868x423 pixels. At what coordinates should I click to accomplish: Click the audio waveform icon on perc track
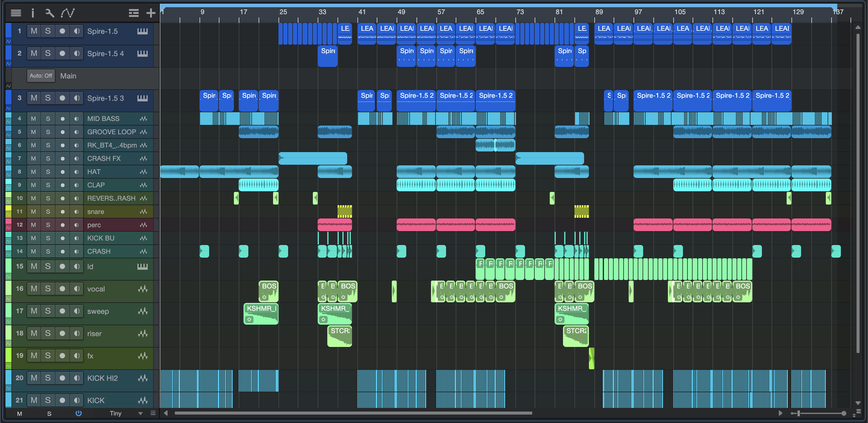click(x=143, y=225)
